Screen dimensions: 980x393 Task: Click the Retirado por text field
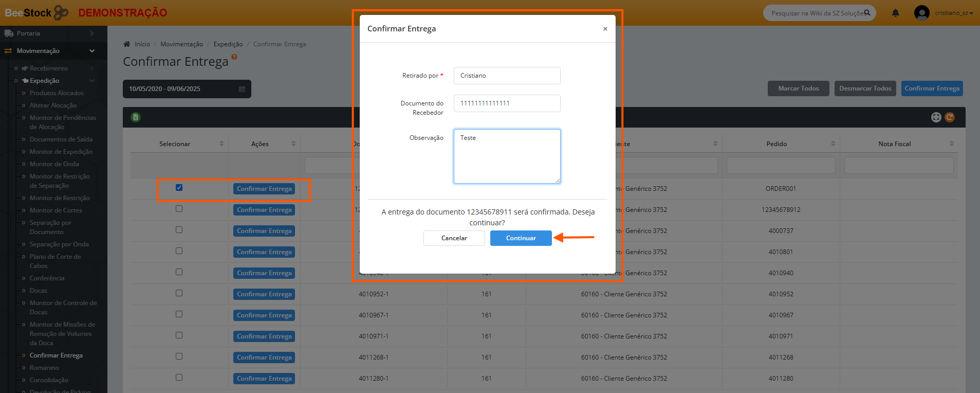tap(507, 76)
